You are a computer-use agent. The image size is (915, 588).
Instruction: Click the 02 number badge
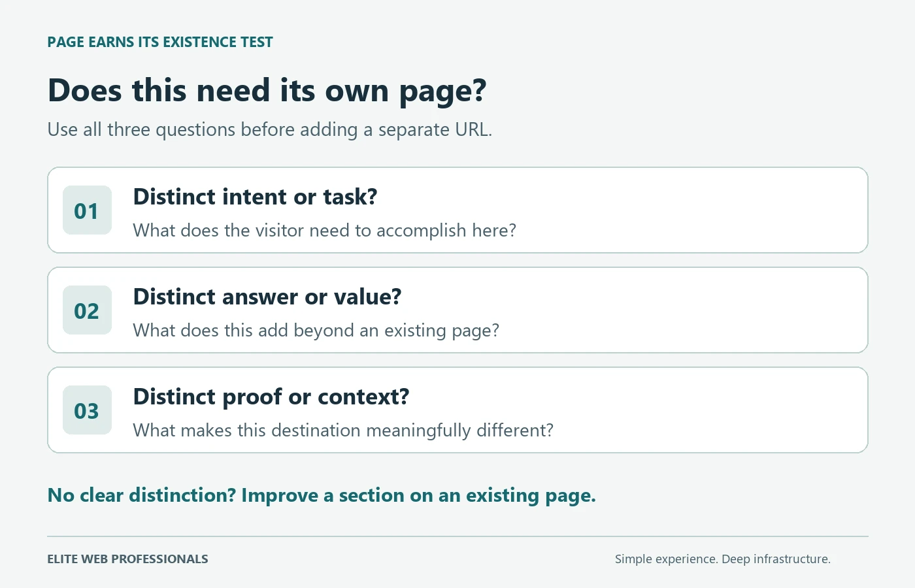(87, 310)
